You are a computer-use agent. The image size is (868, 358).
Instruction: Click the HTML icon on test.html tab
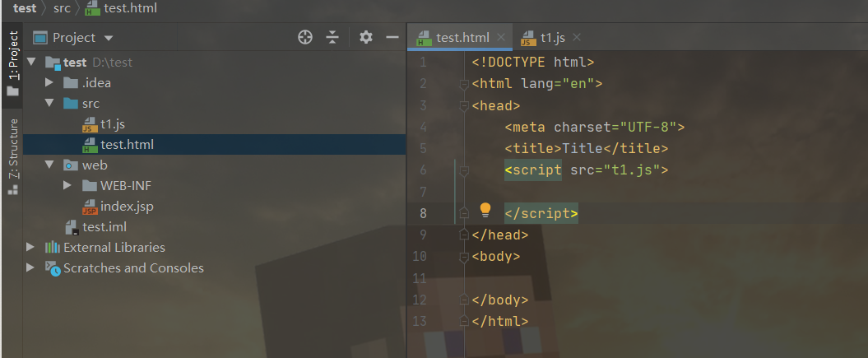tap(424, 38)
